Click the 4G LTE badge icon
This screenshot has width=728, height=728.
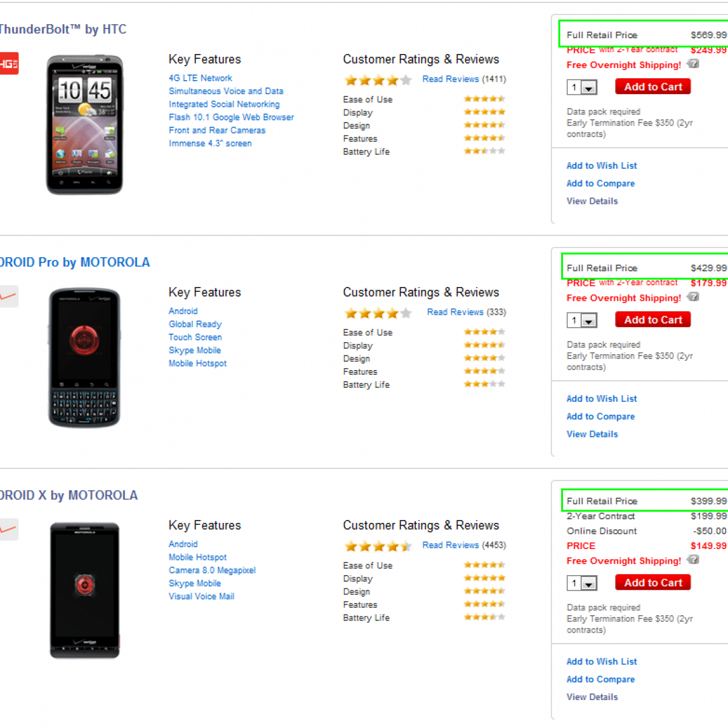(x=8, y=63)
